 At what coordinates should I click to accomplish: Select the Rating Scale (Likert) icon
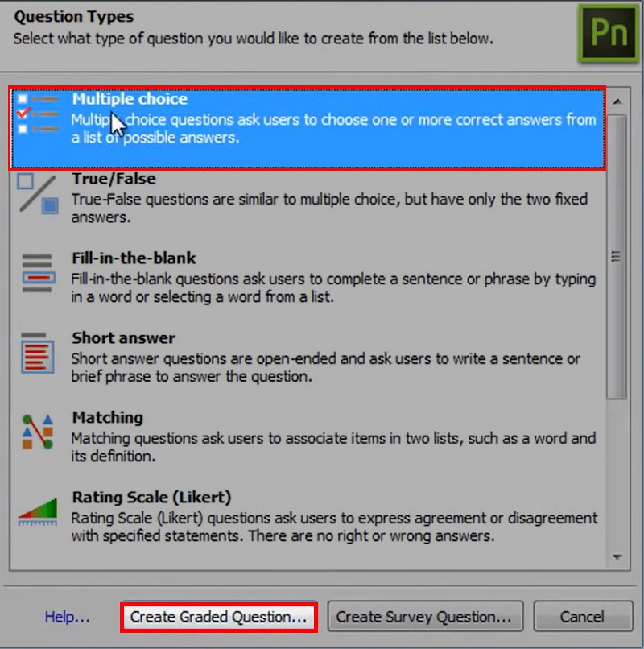point(38,512)
